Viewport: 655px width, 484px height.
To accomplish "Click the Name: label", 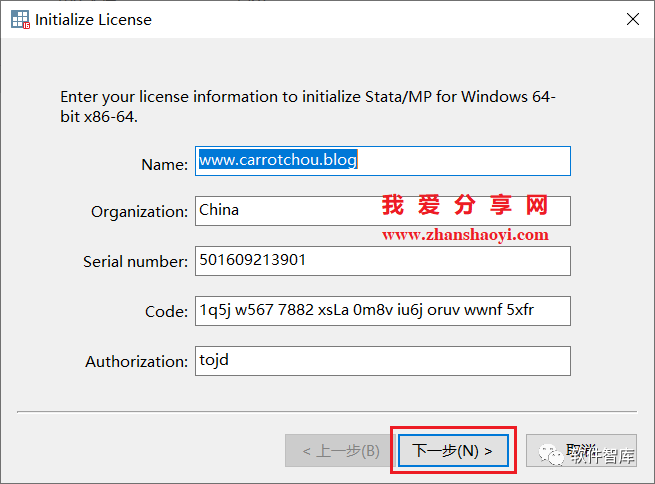I will 165,165.
